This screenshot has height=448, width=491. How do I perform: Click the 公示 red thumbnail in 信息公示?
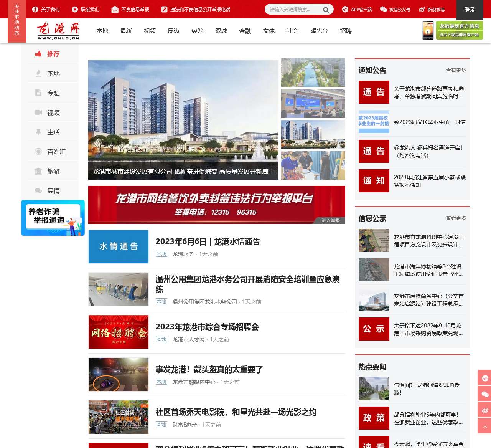(374, 329)
